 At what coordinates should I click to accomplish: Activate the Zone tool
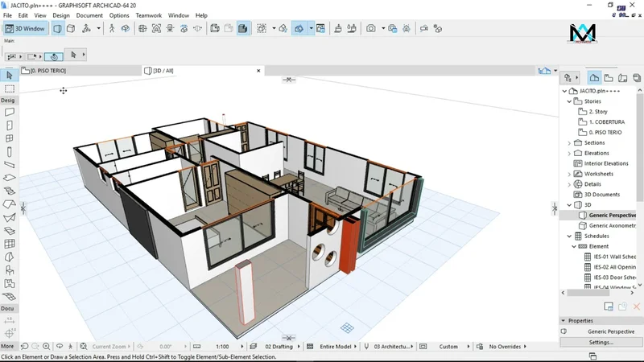(x=10, y=283)
